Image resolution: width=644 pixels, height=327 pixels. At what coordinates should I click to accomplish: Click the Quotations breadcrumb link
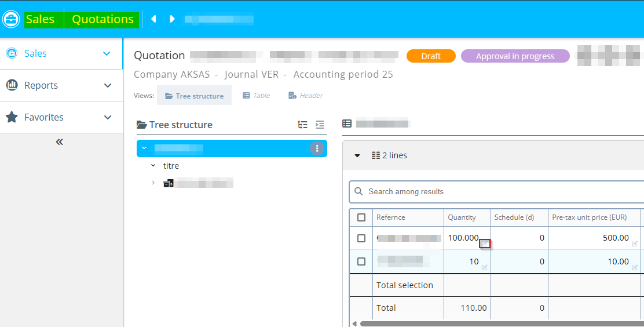[x=103, y=19]
